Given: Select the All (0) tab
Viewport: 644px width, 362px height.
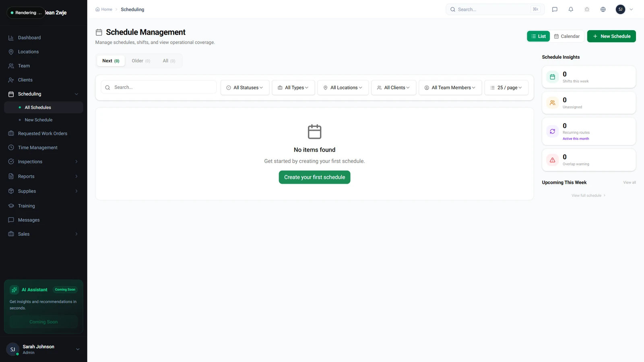Looking at the screenshot, I should coord(169,61).
